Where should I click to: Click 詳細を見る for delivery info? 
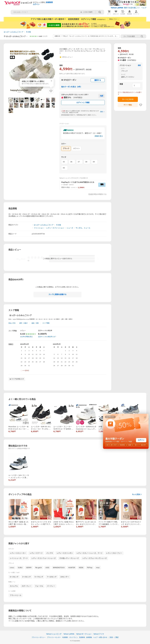point(99,136)
